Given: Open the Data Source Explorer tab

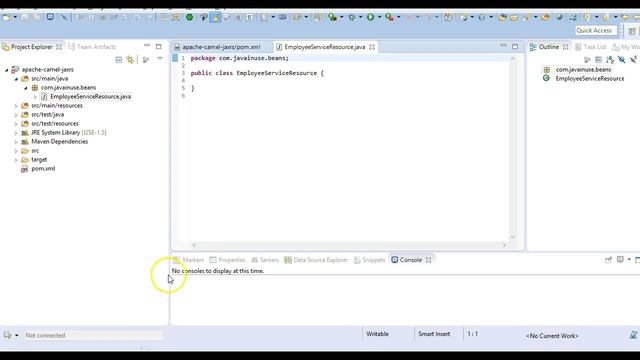Looking at the screenshot, I should pos(316,260).
